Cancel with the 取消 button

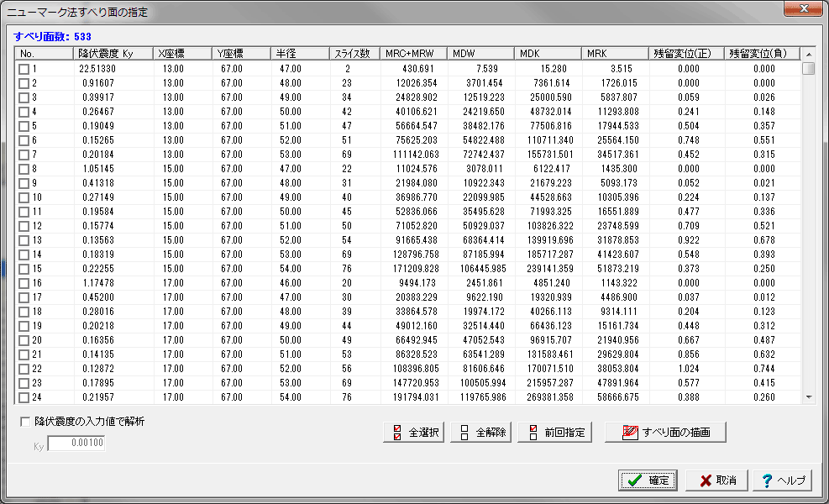coord(717,480)
